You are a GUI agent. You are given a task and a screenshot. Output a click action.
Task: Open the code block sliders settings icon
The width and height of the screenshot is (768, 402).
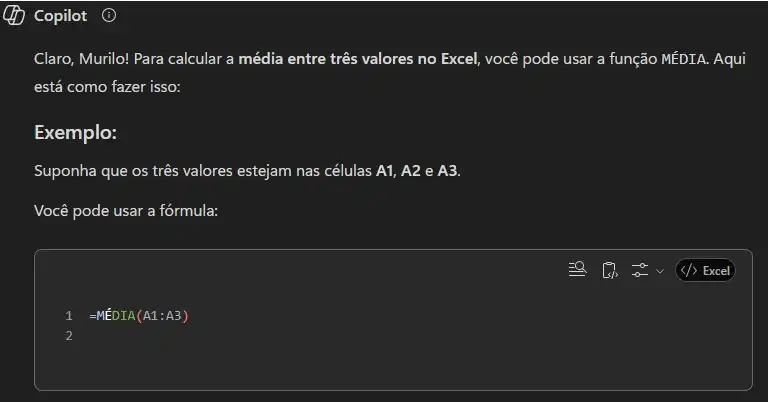point(640,270)
